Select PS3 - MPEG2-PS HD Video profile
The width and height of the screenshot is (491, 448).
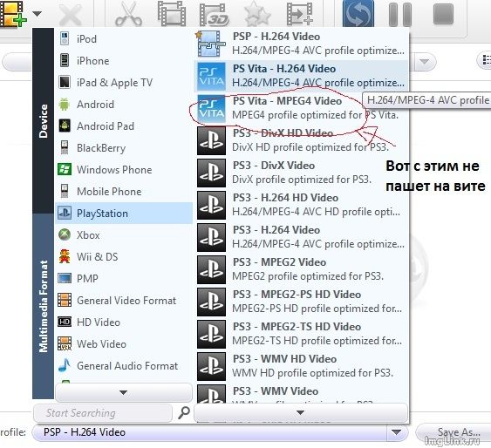coord(301,302)
